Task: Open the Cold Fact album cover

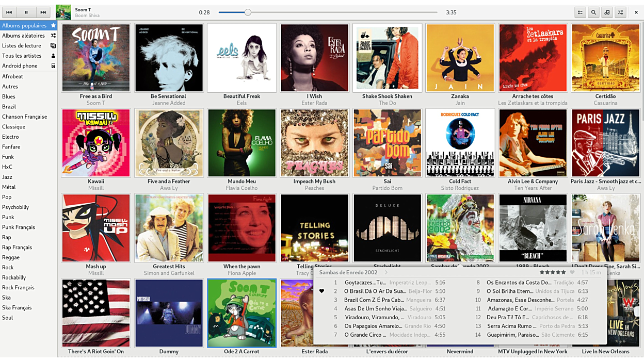Action: click(460, 143)
